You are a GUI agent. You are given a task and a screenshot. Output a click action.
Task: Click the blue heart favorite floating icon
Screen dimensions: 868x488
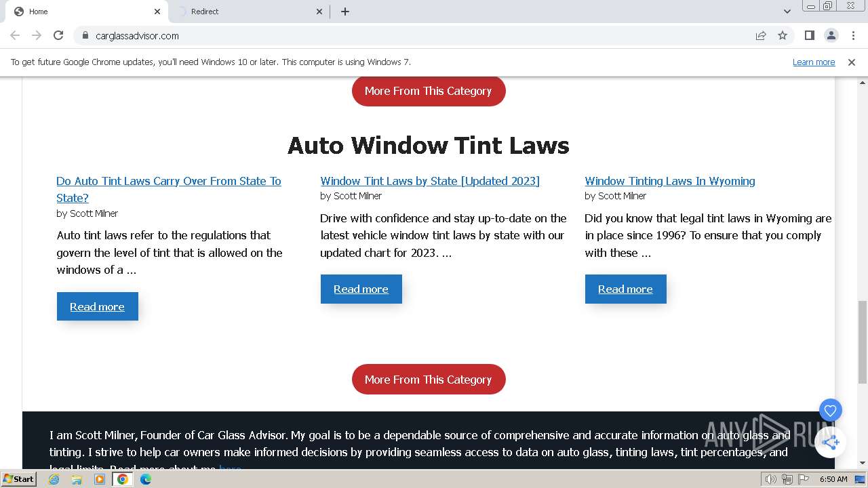(830, 410)
